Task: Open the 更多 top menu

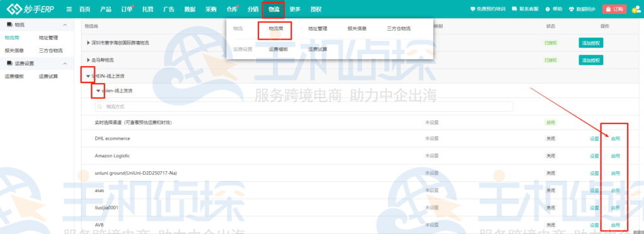Action: (x=295, y=9)
